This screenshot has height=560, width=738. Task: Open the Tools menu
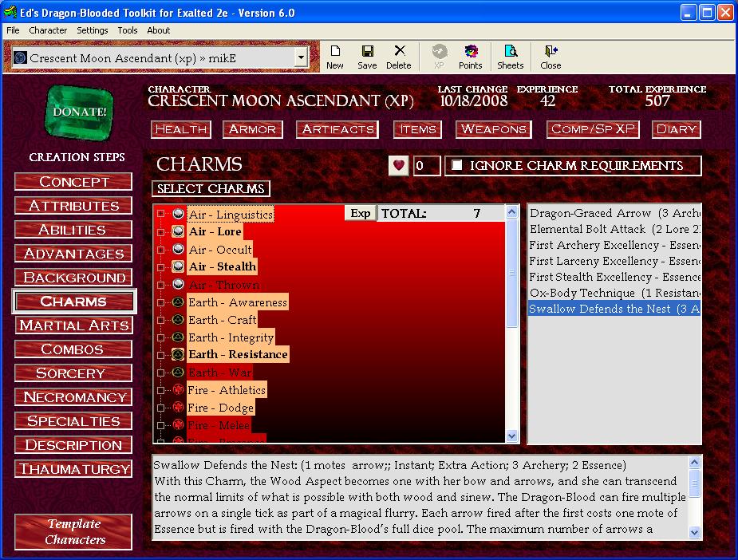[x=128, y=30]
